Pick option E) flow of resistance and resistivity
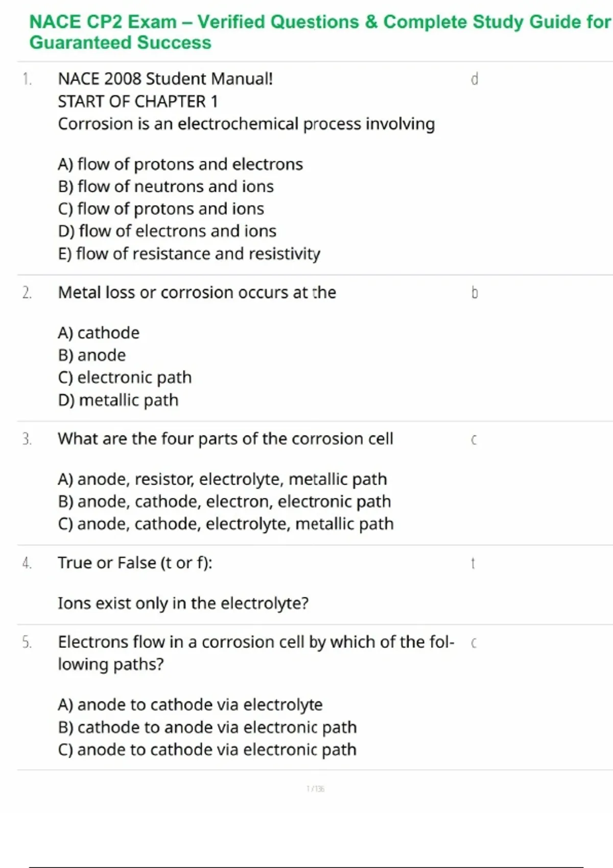 click(x=189, y=254)
